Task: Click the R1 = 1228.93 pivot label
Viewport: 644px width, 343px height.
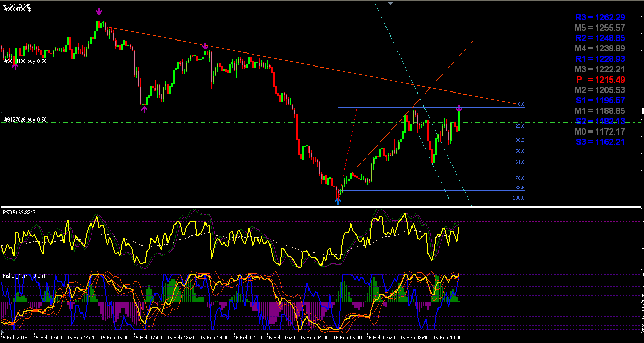Action: 600,59
